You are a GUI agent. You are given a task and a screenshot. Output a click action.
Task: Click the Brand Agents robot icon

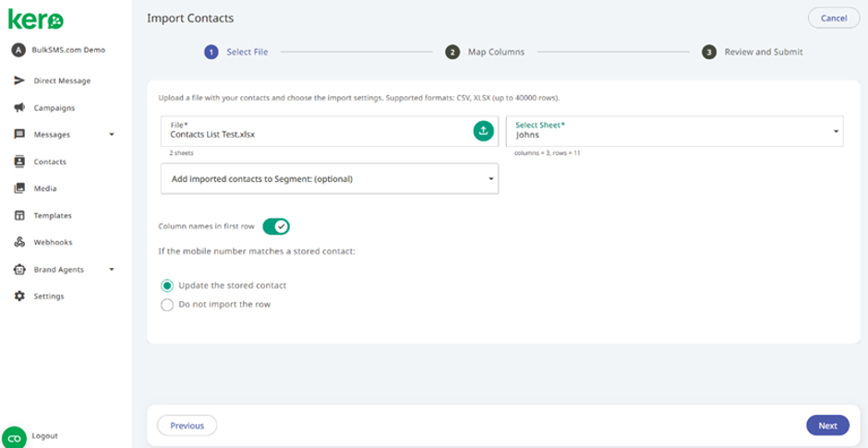click(19, 270)
